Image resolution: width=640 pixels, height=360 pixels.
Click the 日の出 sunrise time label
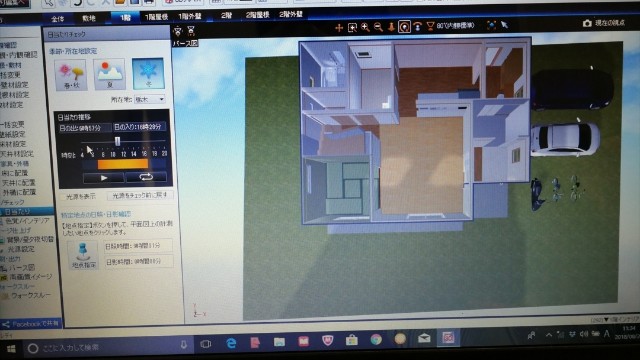coord(84,128)
